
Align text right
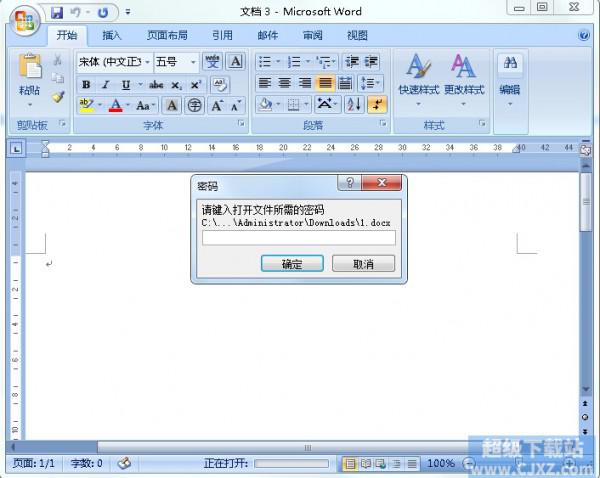coord(305,83)
